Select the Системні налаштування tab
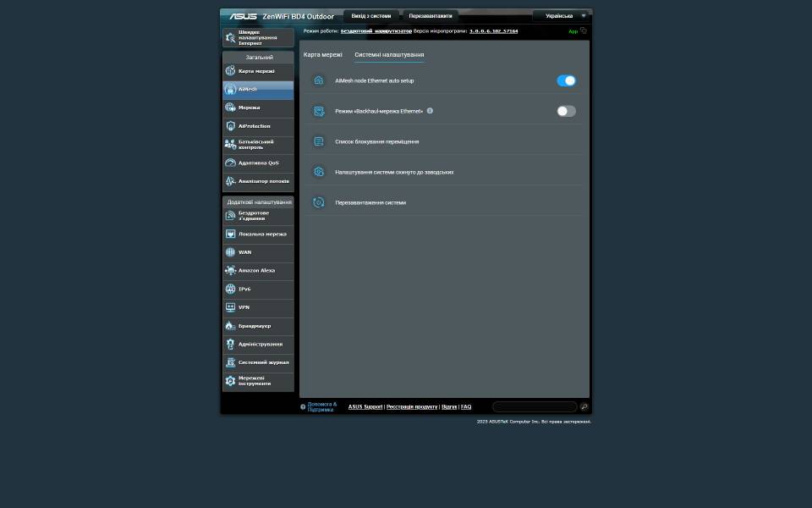 (389, 55)
